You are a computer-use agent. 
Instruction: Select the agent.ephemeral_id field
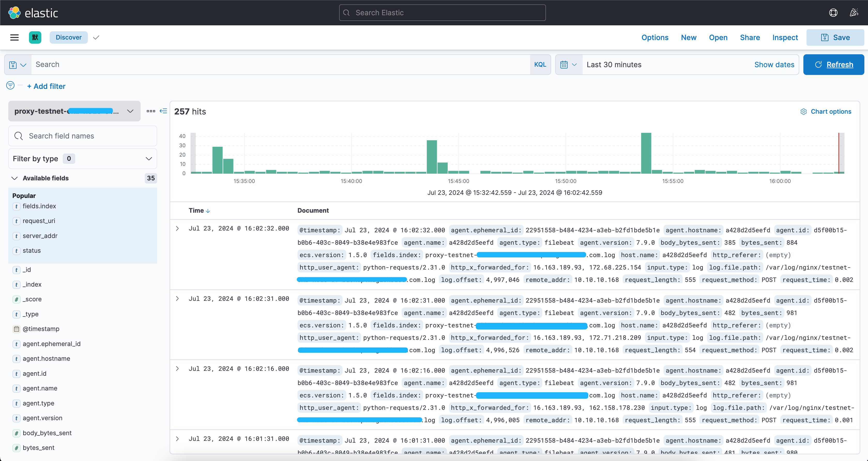click(x=51, y=344)
